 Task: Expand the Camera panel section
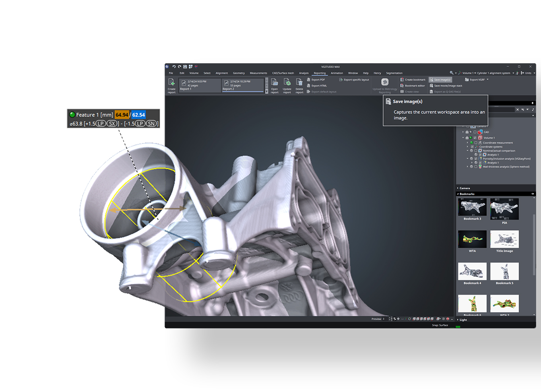[x=458, y=188]
